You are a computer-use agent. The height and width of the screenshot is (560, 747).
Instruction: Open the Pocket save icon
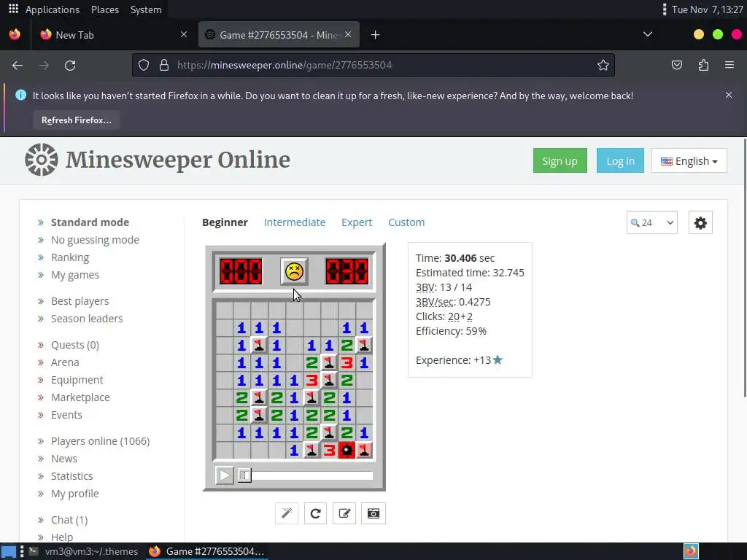pyautogui.click(x=677, y=65)
